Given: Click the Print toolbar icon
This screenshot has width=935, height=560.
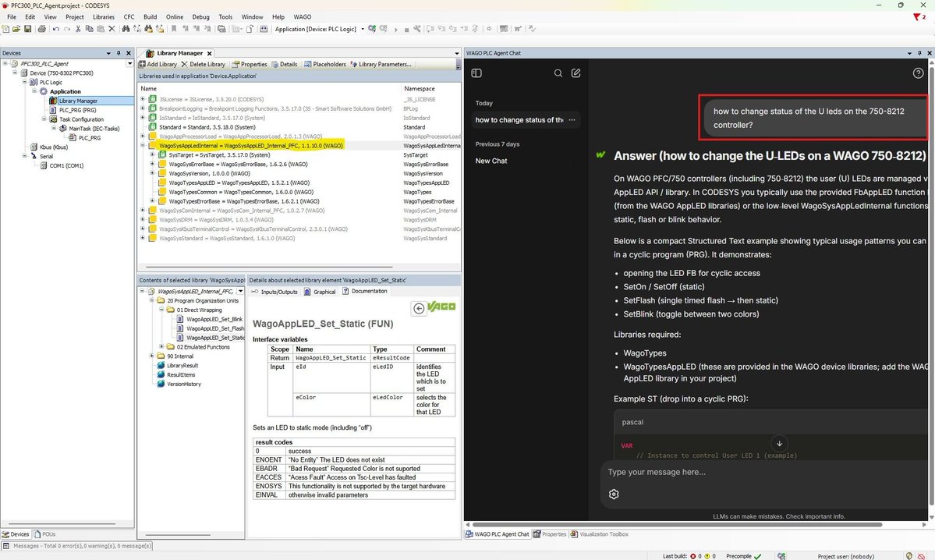Looking at the screenshot, I should tap(42, 29).
